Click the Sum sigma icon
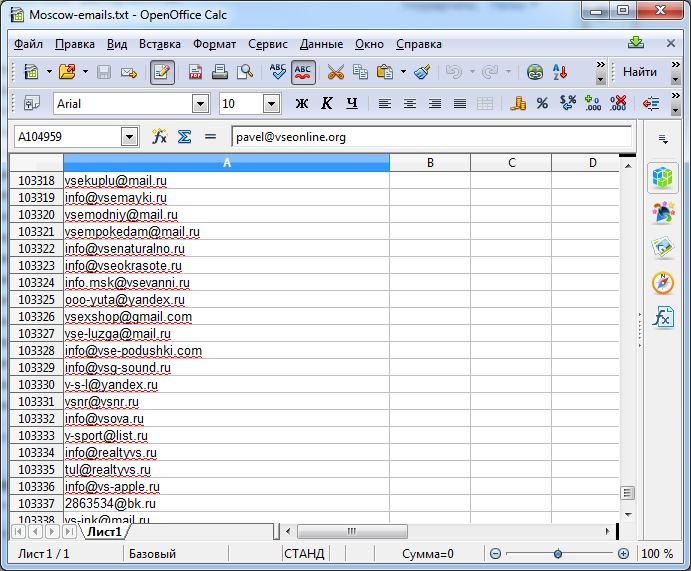This screenshot has width=691, height=571. [185, 137]
